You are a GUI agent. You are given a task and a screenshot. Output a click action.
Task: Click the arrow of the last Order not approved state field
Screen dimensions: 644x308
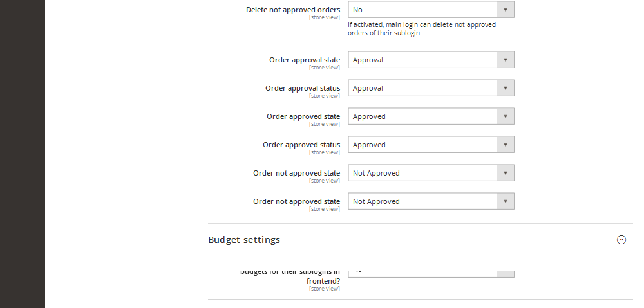coord(506,201)
